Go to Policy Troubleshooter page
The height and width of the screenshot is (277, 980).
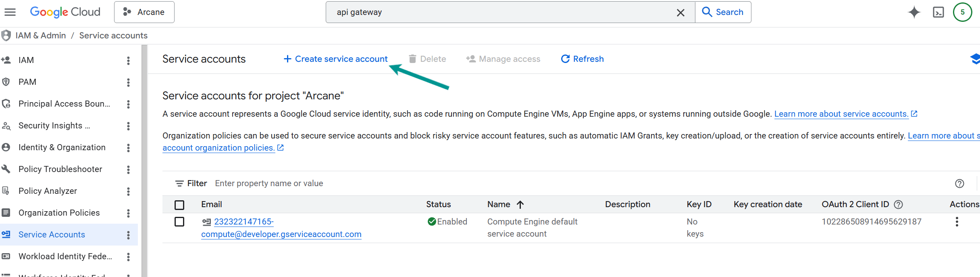[x=60, y=169]
